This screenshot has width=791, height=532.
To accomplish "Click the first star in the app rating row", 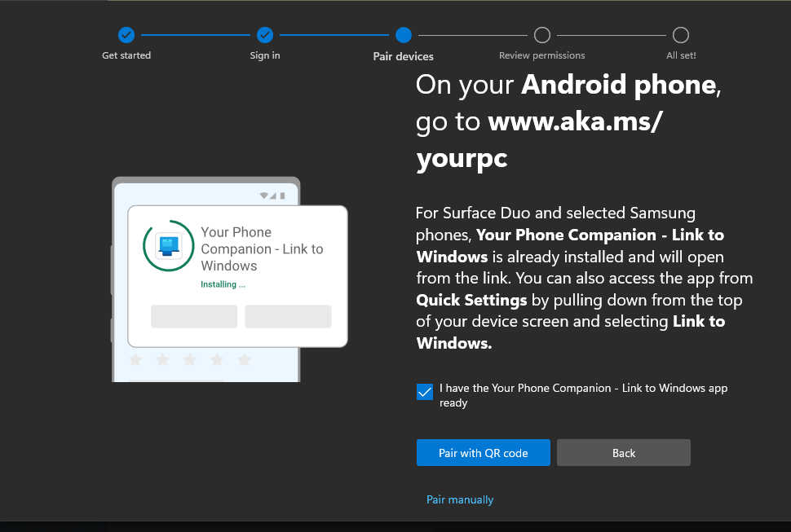I will click(x=135, y=358).
